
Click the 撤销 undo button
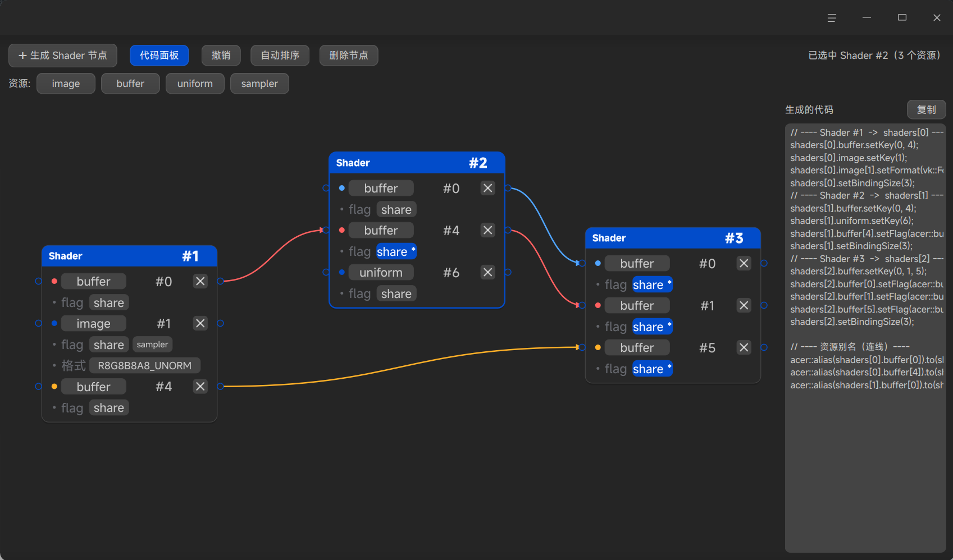click(221, 56)
